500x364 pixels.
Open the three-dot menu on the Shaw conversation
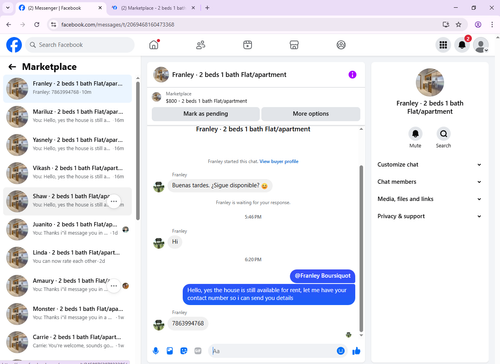114,201
